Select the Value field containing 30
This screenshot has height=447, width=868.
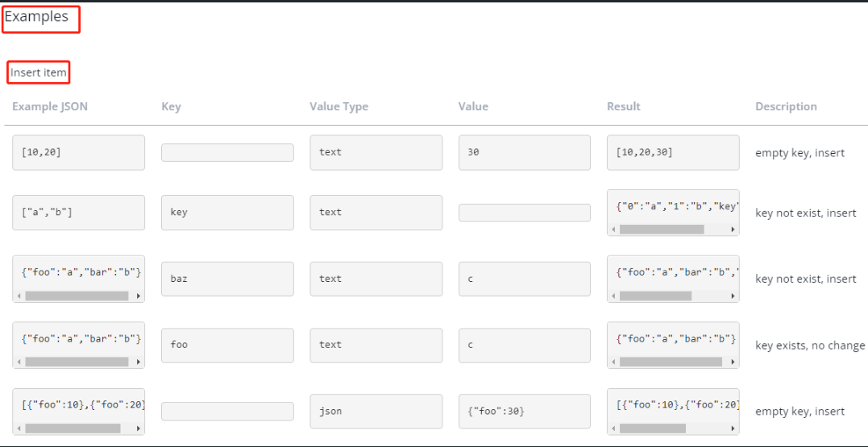pyautogui.click(x=524, y=152)
